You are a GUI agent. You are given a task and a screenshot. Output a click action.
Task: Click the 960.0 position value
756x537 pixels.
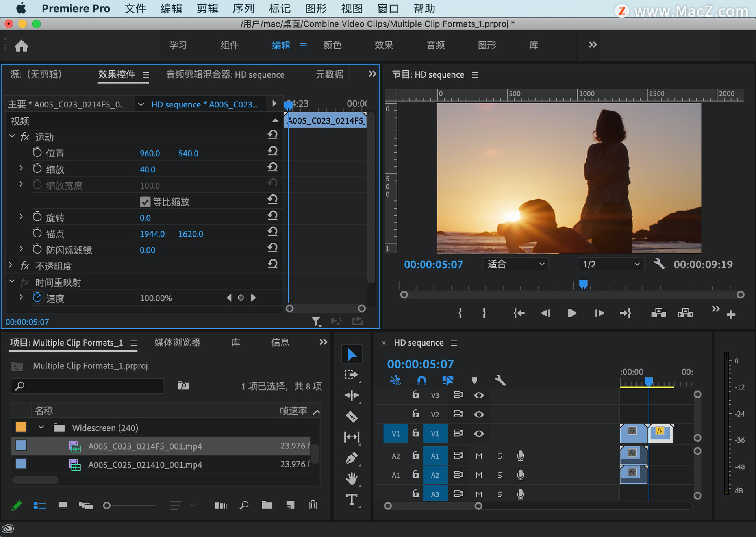[150, 153]
